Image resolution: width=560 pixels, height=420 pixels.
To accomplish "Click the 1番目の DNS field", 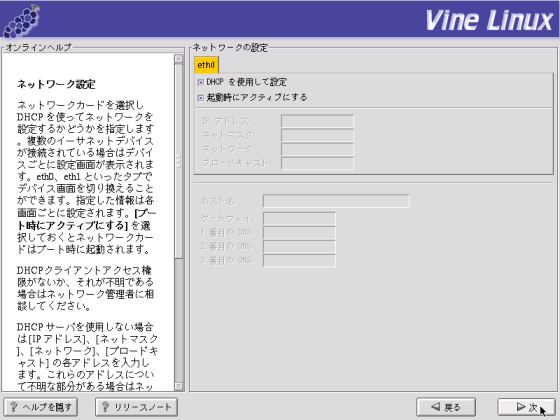I will (299, 232).
